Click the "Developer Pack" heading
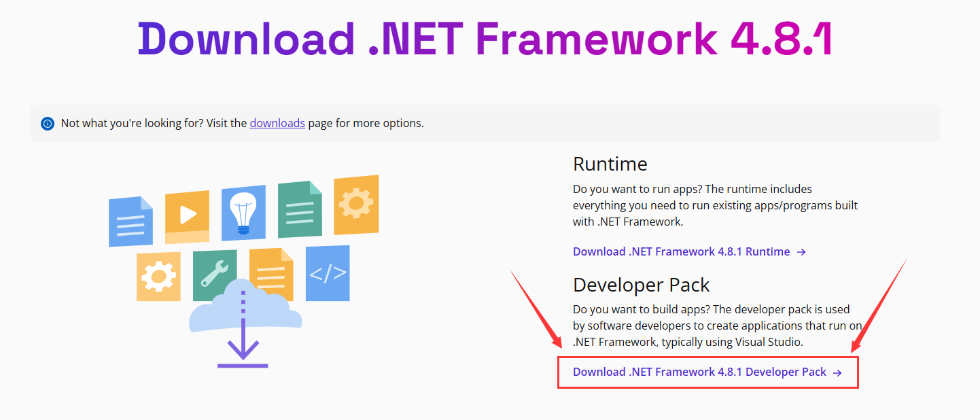The image size is (980, 420). coord(642,284)
